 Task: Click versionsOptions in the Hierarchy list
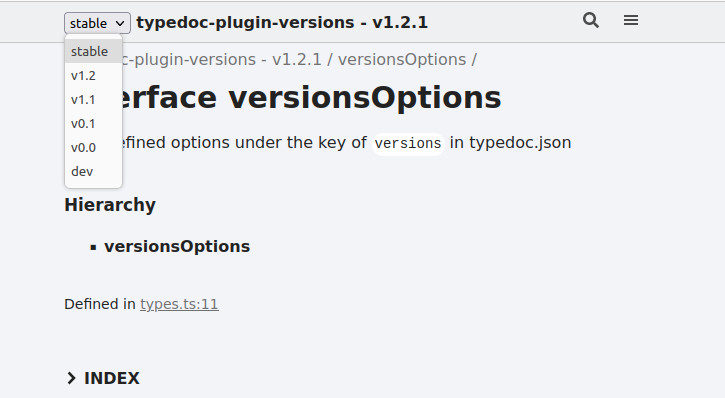(x=177, y=246)
